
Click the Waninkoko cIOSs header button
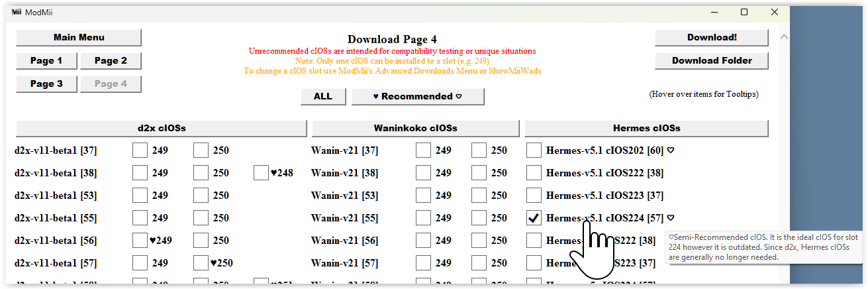[415, 129]
